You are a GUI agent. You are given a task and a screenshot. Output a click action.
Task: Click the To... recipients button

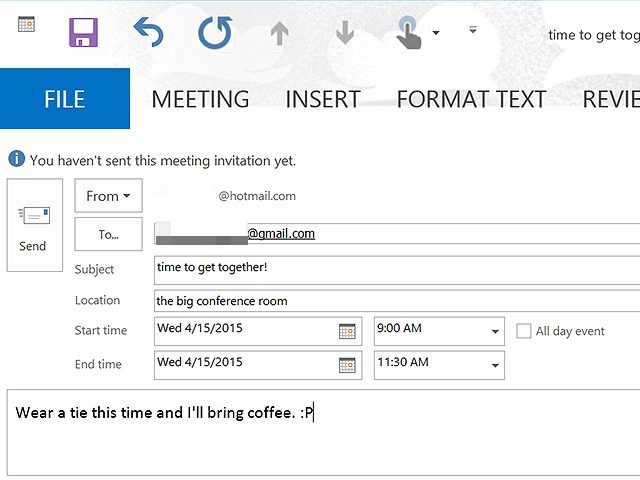pos(108,234)
